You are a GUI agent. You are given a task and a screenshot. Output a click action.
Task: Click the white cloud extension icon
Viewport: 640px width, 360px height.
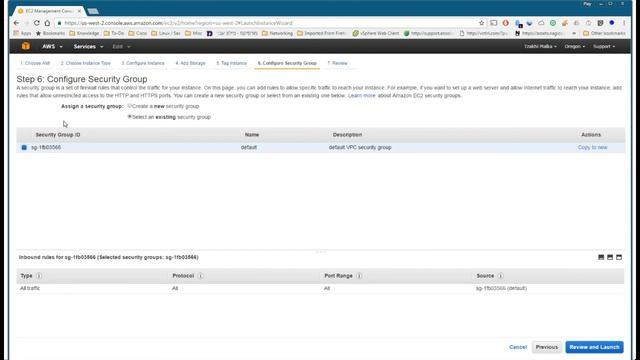tap(541, 23)
